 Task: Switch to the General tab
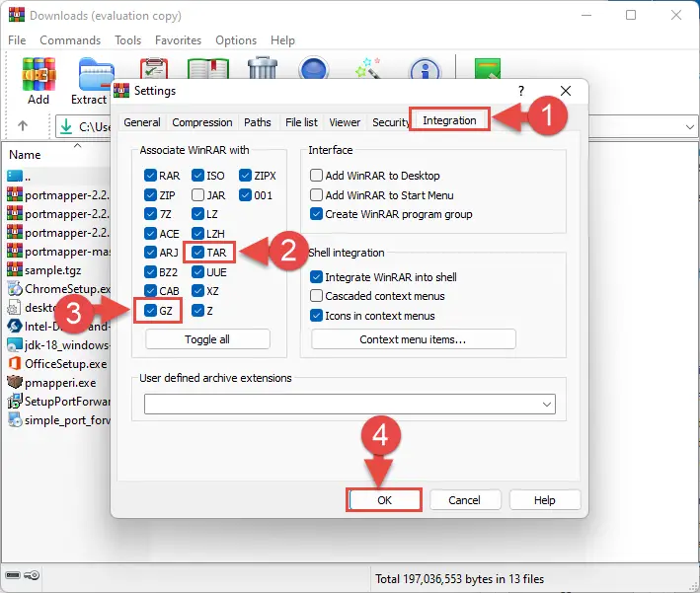pyautogui.click(x=142, y=122)
